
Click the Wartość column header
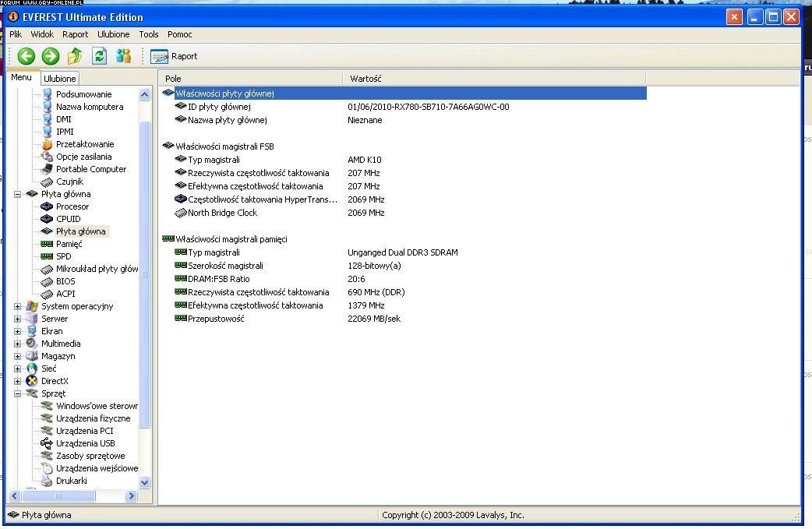(495, 79)
